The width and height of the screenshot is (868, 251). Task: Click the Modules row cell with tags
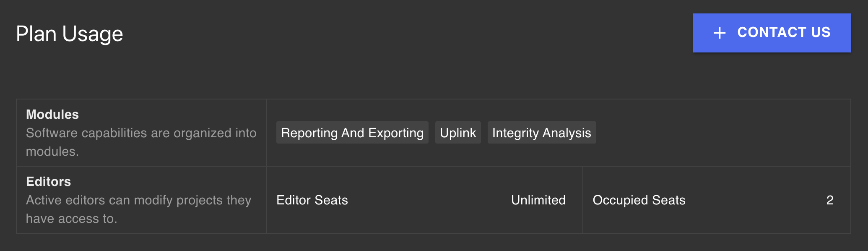pos(559,133)
